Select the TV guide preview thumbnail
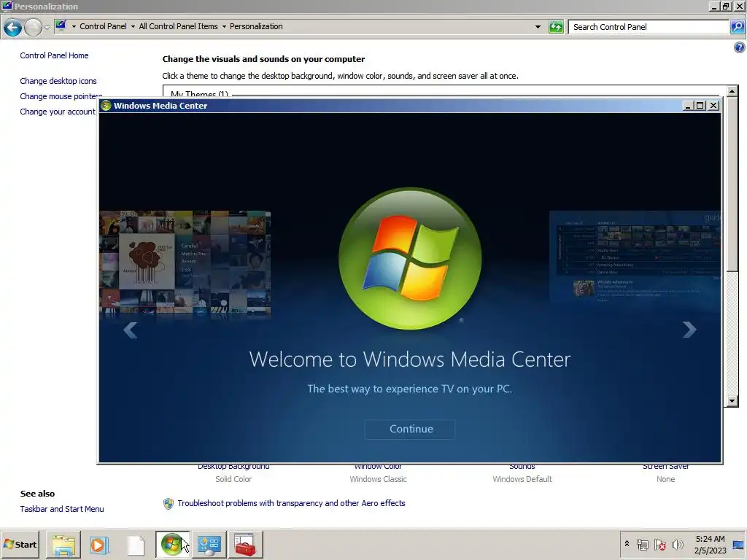This screenshot has height=560, width=747. click(635, 257)
